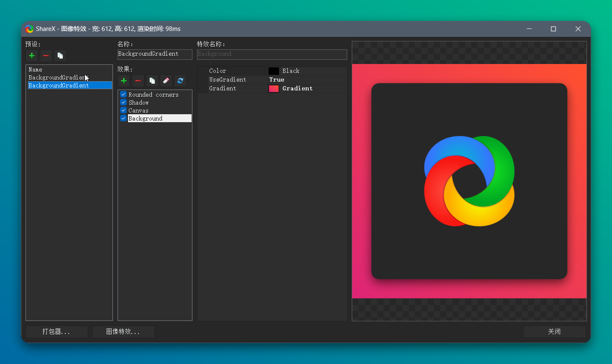Click the black Color swatch
Viewport: 612px width, 364px height.
tap(274, 71)
